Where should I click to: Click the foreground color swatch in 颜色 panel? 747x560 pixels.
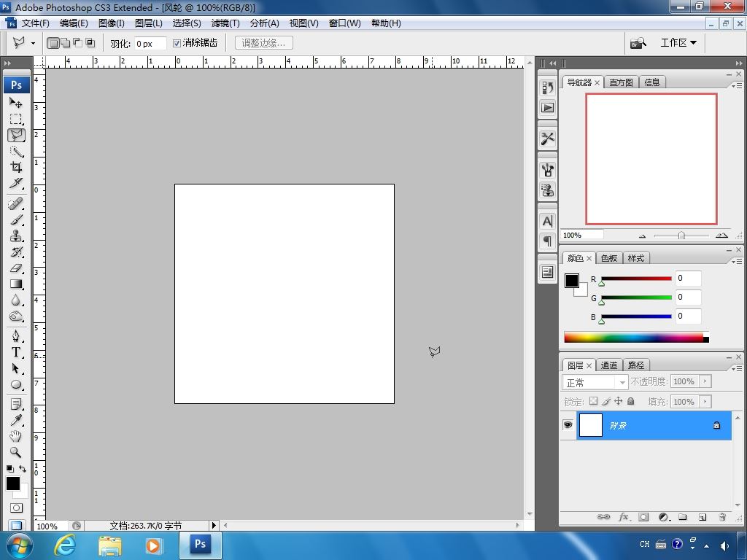coord(571,281)
